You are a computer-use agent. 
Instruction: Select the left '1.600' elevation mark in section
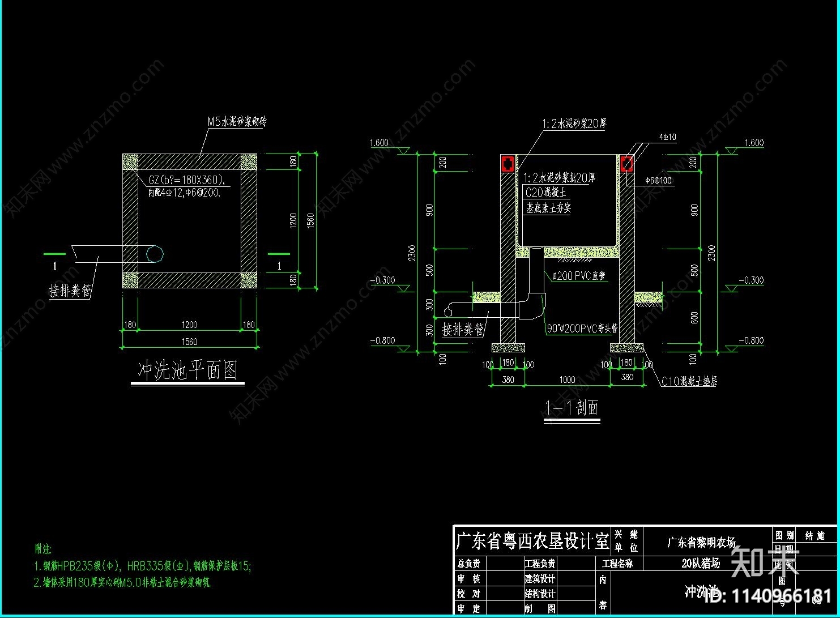coord(380,143)
